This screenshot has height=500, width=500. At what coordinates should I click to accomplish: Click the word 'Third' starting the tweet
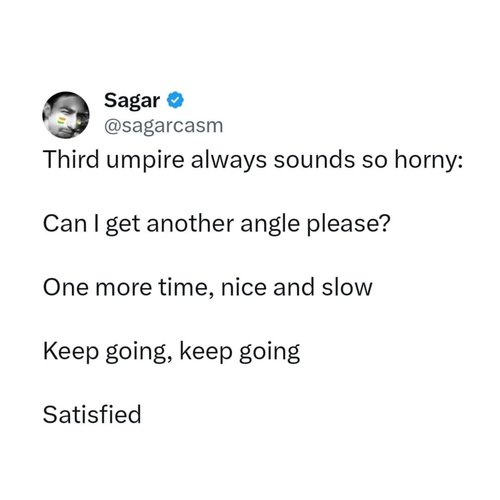tap(71, 160)
